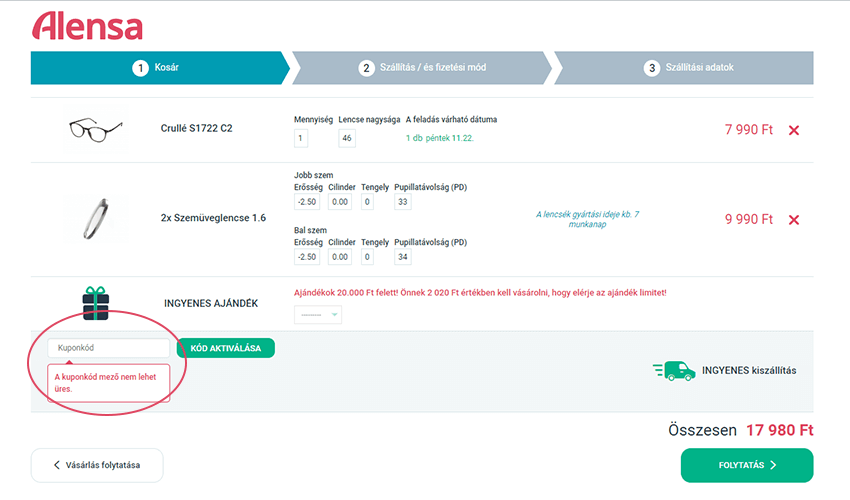
Task: Click the Mennyiség quantity field for Crullé
Action: click(301, 138)
